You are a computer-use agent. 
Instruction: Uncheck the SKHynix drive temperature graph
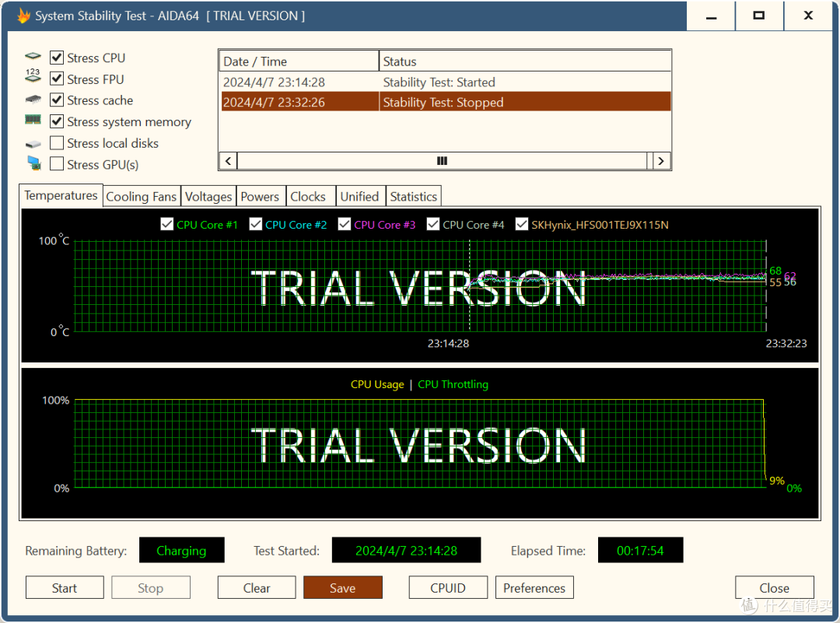click(521, 225)
